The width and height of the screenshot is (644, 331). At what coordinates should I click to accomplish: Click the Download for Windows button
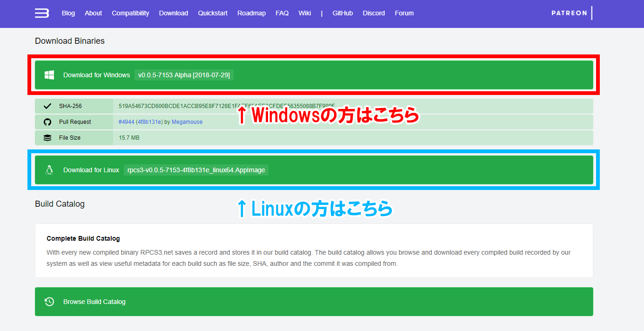point(314,75)
